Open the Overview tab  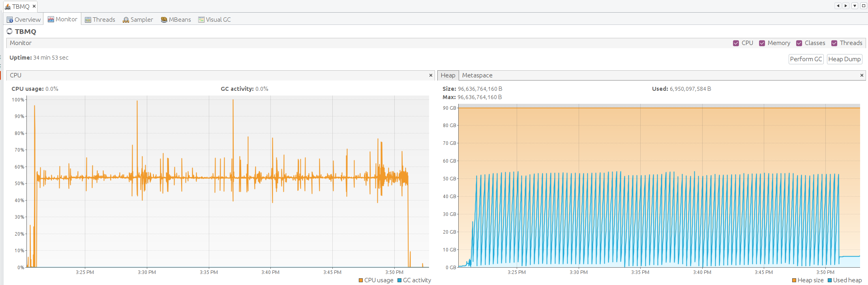23,19
